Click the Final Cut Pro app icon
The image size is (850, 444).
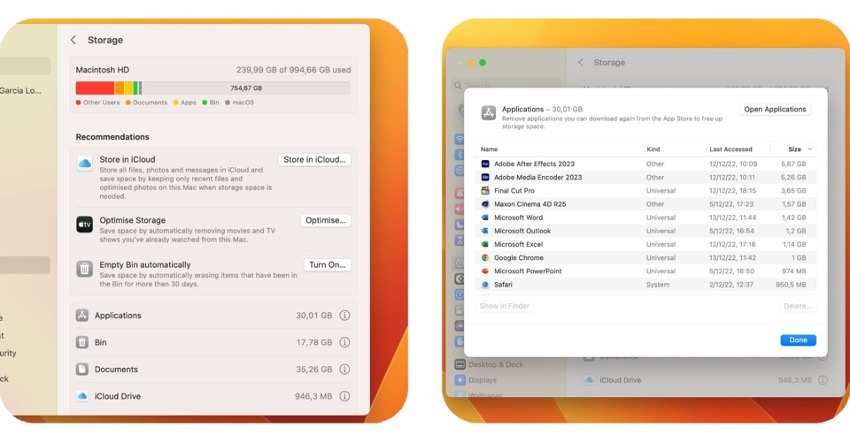pyautogui.click(x=485, y=191)
